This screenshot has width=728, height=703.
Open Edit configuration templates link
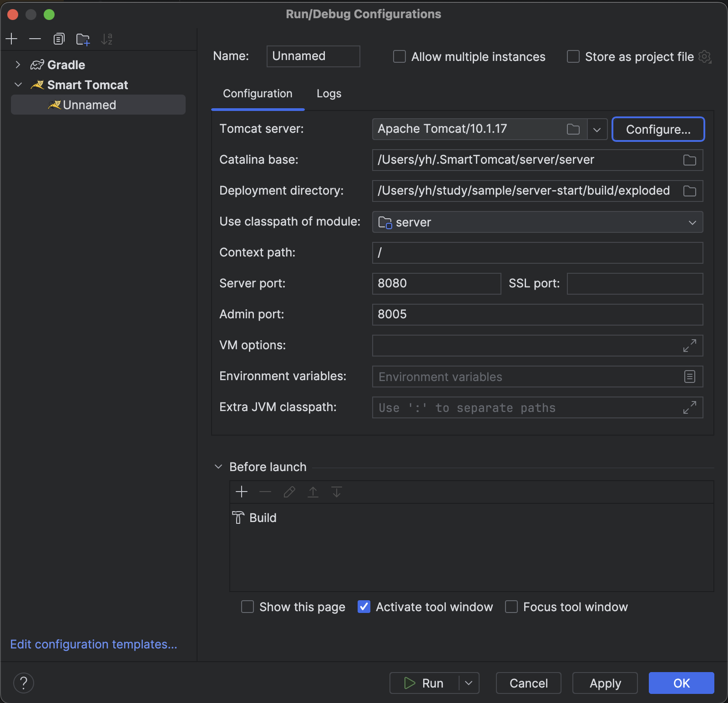(94, 644)
